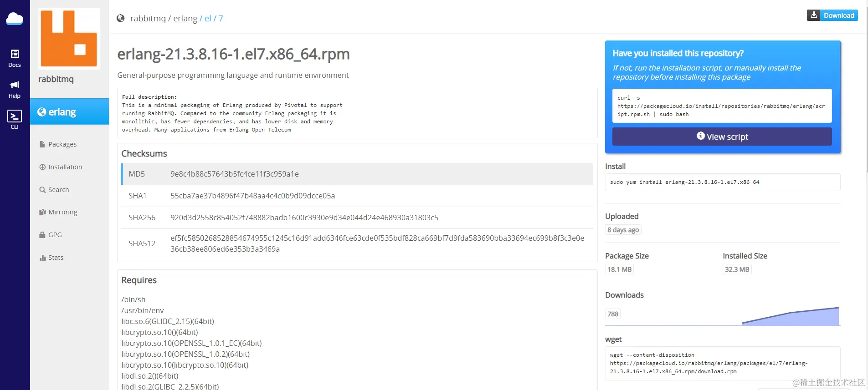Screen dimensions: 868x390
Task: Open the Help megaphone icon
Action: tap(15, 90)
